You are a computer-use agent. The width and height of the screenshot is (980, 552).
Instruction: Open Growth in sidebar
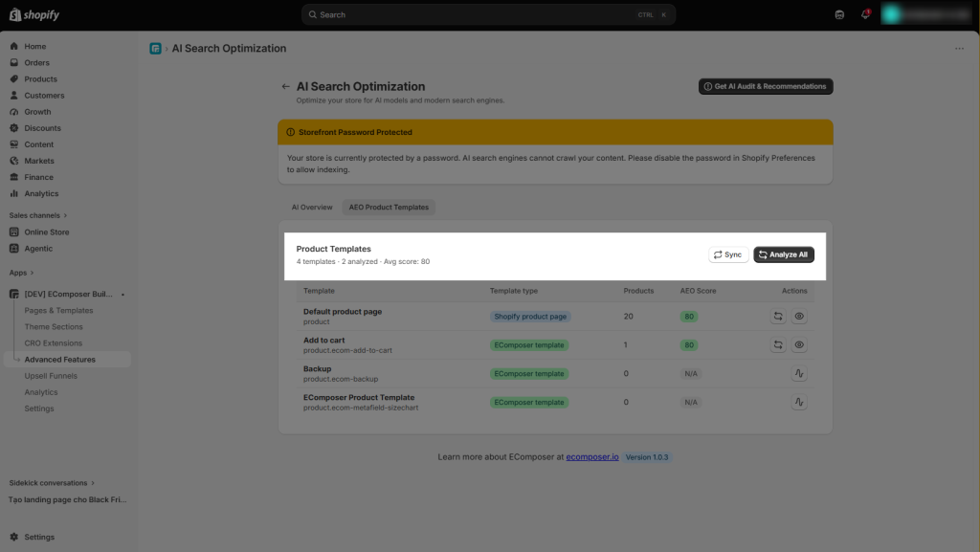(37, 112)
